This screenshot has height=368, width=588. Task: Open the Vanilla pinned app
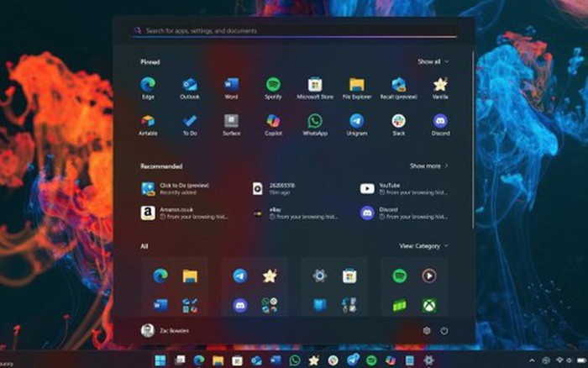(x=440, y=87)
